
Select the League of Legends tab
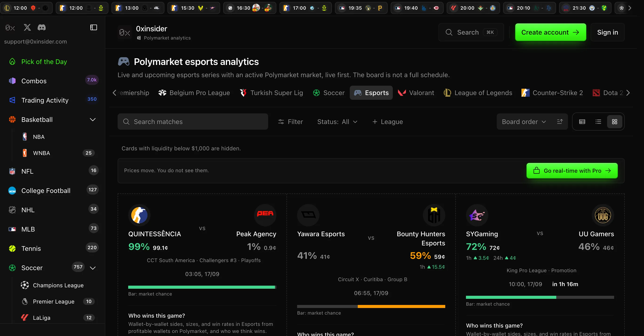[478, 93]
